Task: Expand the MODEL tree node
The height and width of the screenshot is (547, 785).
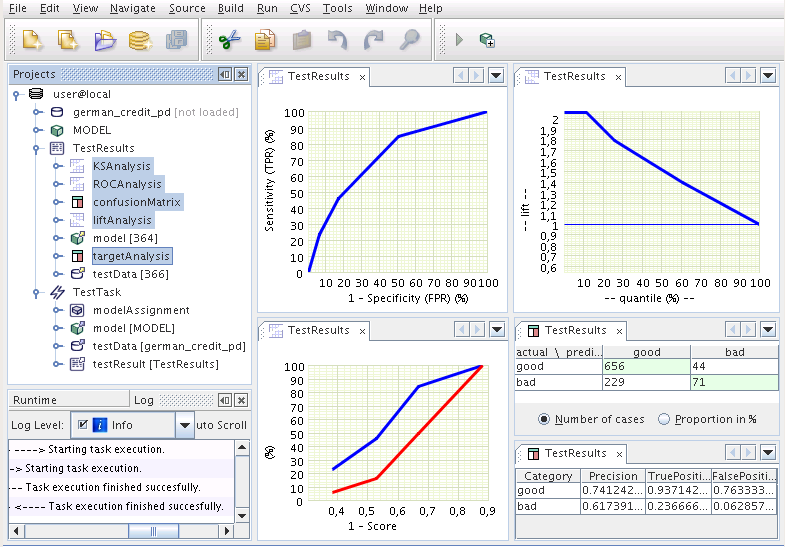Action: pos(38,130)
